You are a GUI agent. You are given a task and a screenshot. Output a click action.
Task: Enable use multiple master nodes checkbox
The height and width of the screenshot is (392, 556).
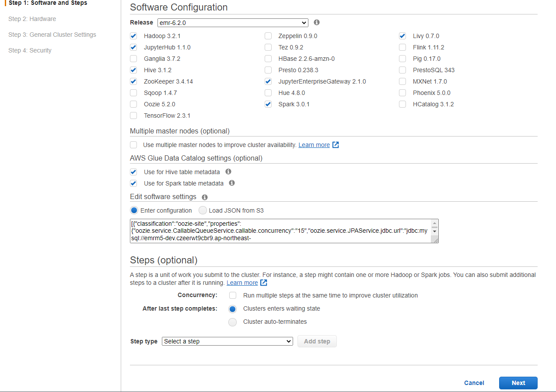[133, 145]
